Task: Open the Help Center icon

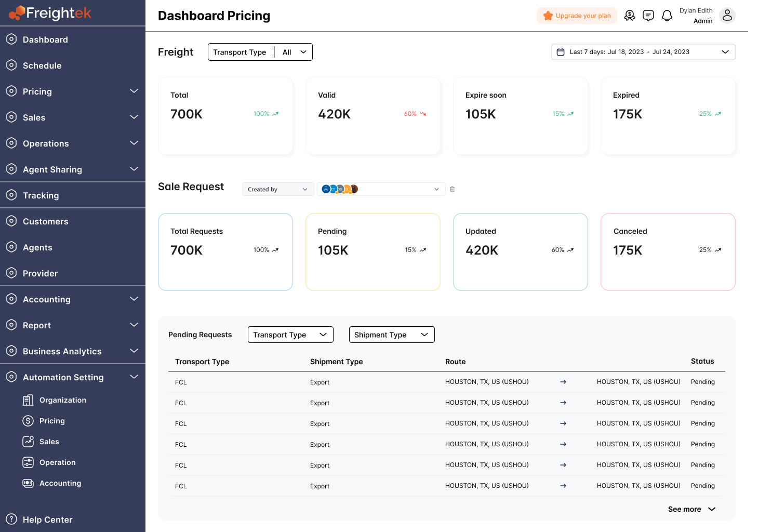Action: pos(11,520)
